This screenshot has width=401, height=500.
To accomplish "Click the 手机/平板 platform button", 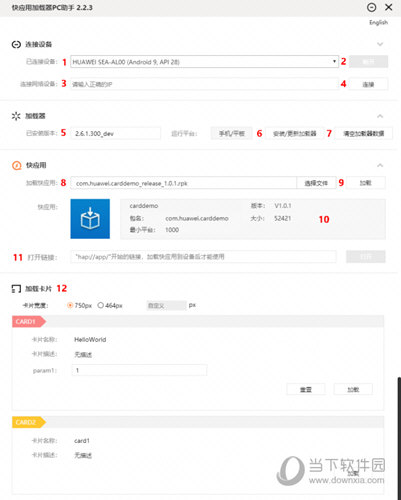I will [232, 134].
